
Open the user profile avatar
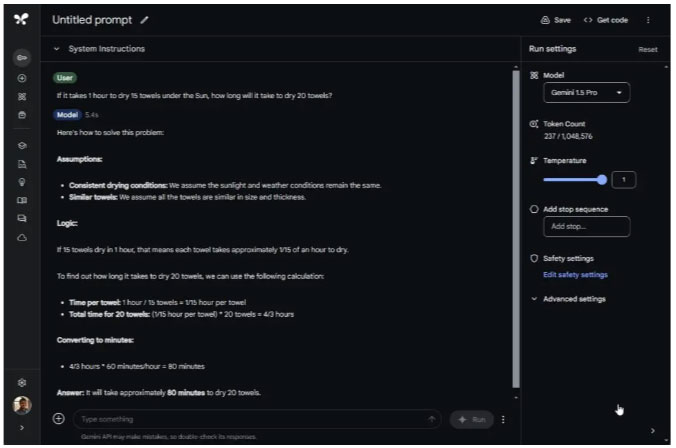point(21,406)
